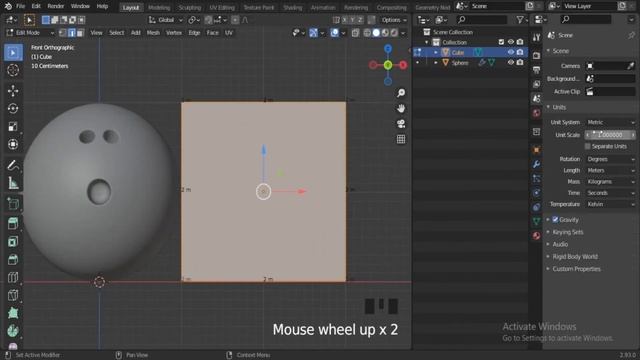Toggle Collection exclude checkbox
Screen dimensions: 640x360
501,42
